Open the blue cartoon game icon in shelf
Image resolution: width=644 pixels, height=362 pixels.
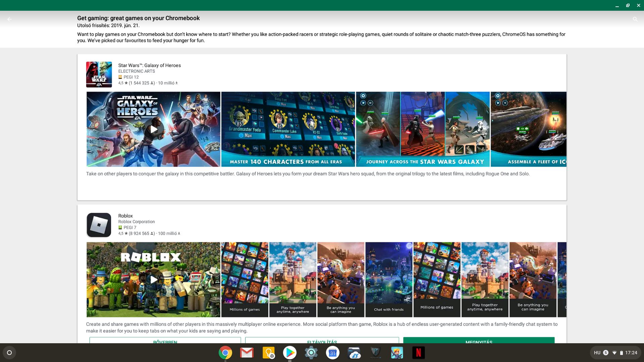tap(397, 353)
